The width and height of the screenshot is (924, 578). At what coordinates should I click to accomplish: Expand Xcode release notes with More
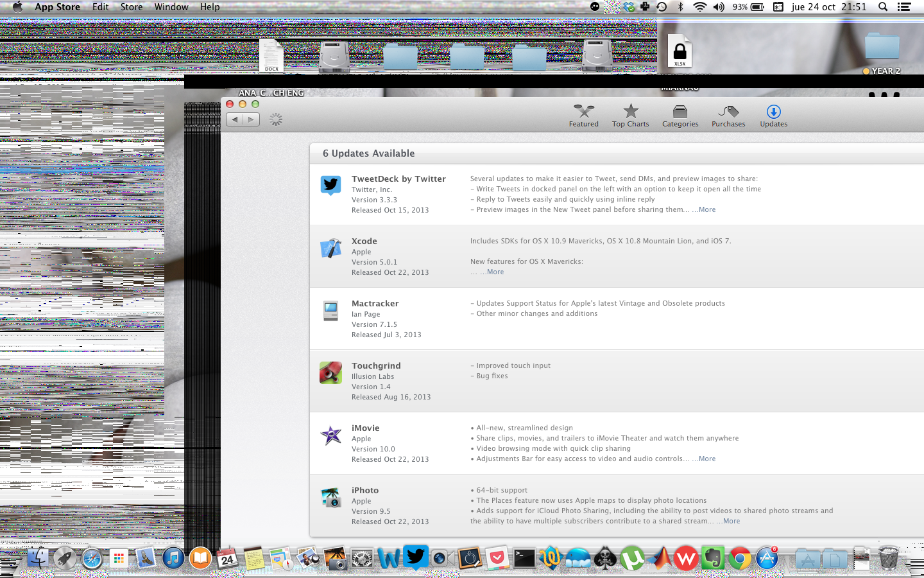pos(495,272)
